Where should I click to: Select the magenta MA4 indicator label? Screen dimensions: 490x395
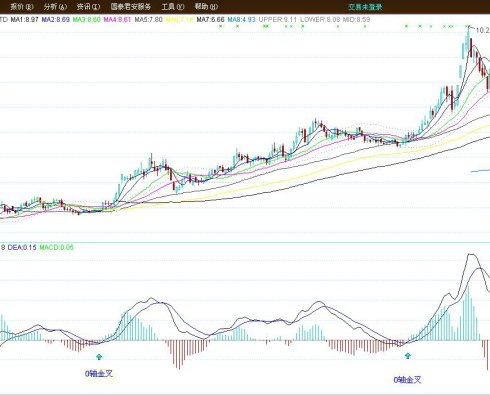(117, 20)
